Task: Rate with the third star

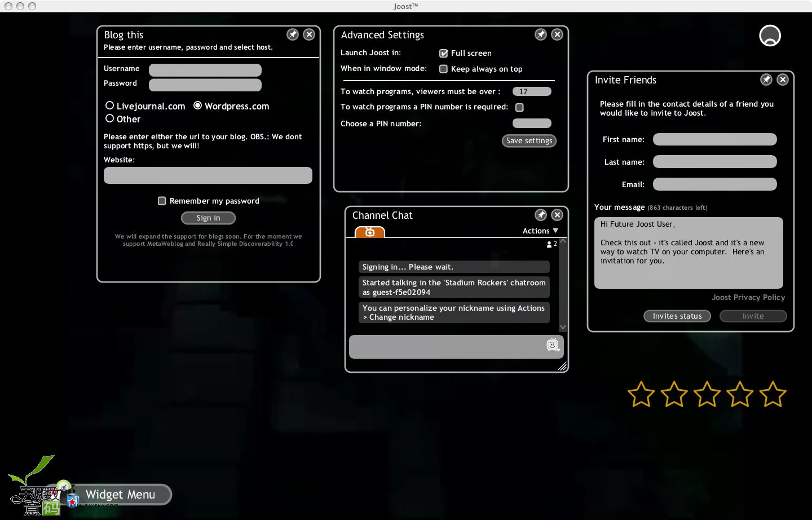Action: pyautogui.click(x=707, y=394)
